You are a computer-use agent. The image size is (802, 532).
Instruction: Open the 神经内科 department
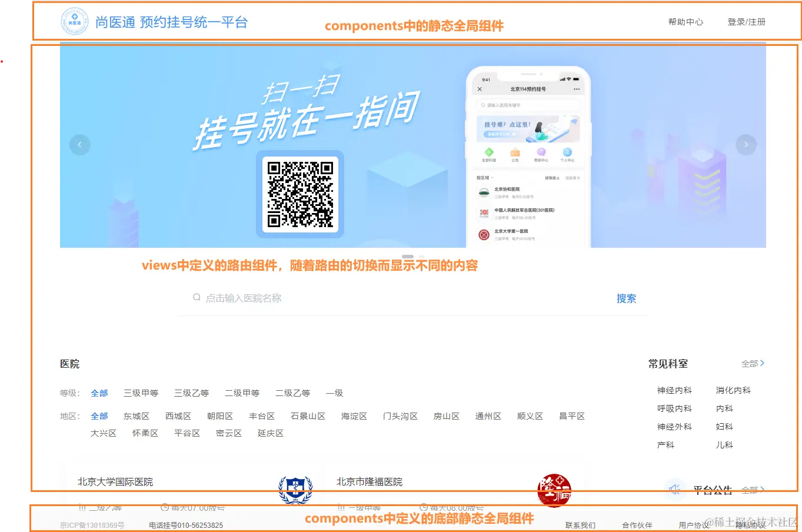(674, 390)
